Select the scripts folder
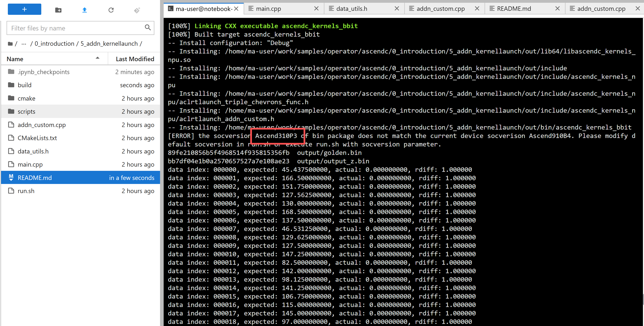644x326 pixels. pyautogui.click(x=80, y=112)
